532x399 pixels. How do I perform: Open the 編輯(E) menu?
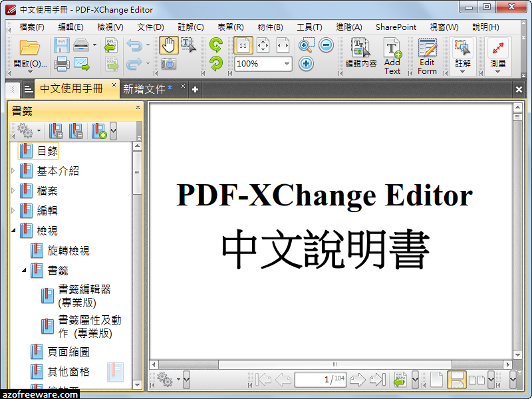point(70,27)
